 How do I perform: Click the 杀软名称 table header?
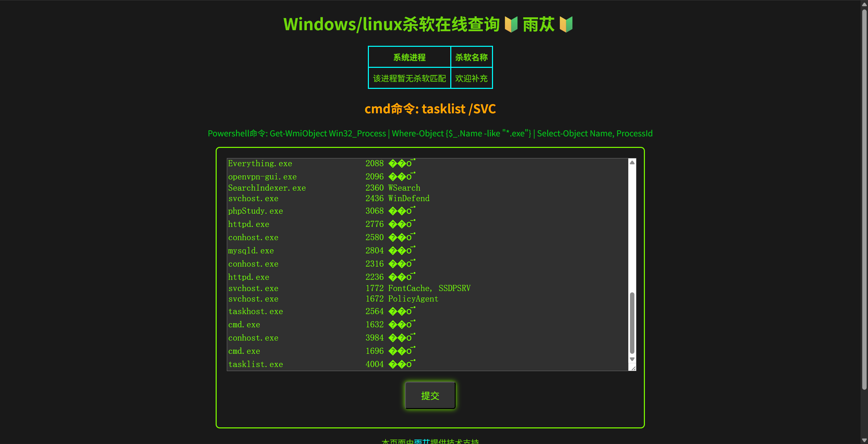click(x=471, y=57)
